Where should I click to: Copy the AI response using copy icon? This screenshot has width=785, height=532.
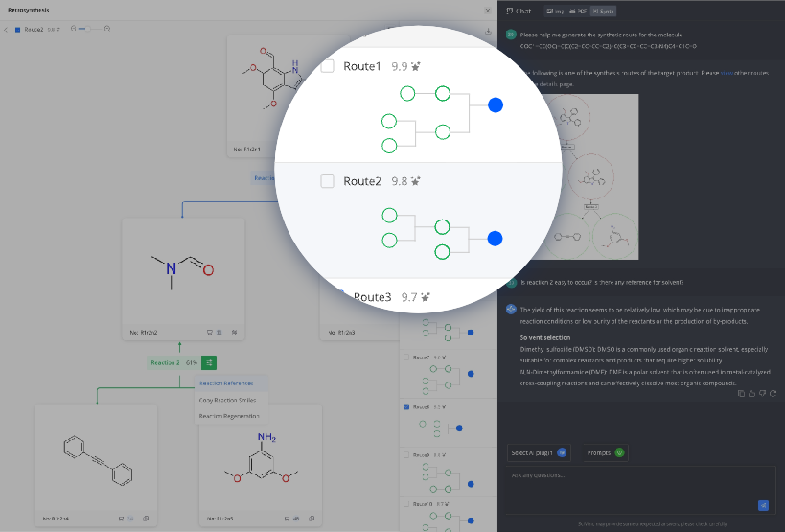742,393
